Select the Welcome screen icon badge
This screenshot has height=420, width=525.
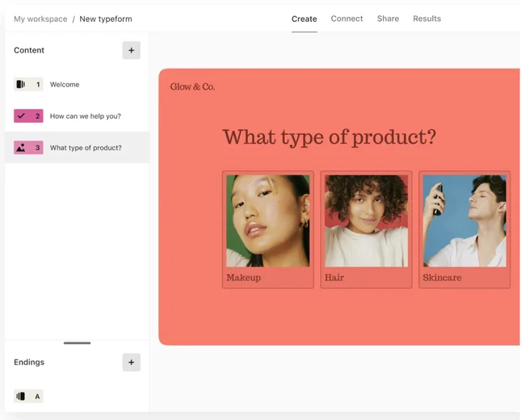[x=28, y=84]
